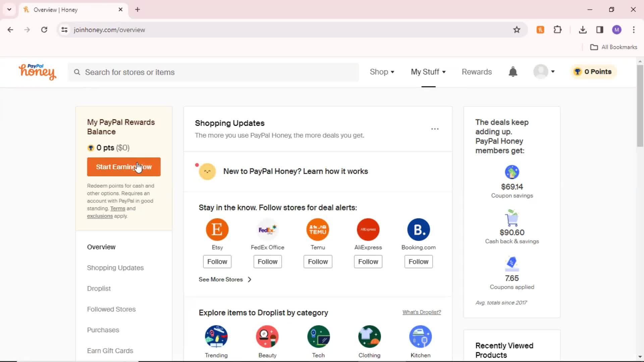Click the 7.65 coupons applied tag icon
The width and height of the screenshot is (644, 362).
coord(512,264)
